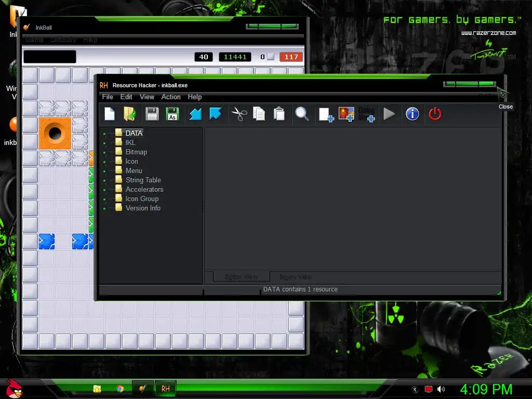
Task: Click the blue bookmark-shaped arrow toolbar icon
Action: [x=216, y=114]
